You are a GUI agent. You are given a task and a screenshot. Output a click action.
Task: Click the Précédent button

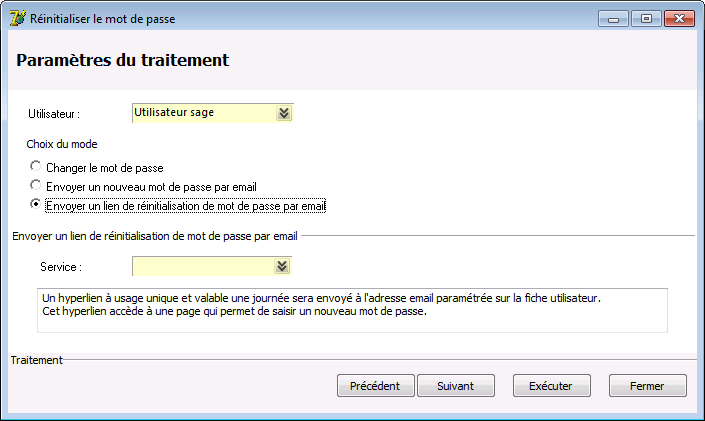375,385
